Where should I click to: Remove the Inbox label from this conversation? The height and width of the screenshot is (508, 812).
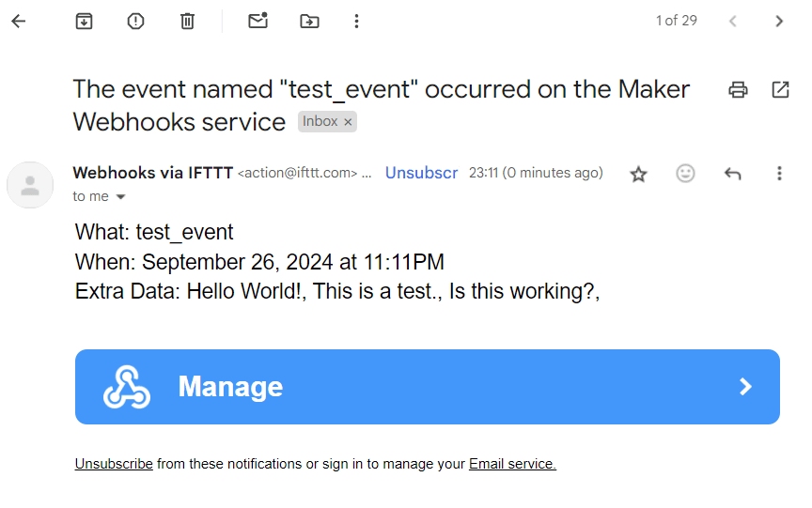(348, 122)
